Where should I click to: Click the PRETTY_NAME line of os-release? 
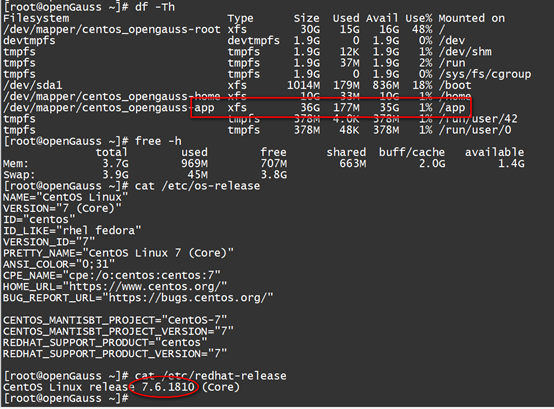pyautogui.click(x=118, y=253)
